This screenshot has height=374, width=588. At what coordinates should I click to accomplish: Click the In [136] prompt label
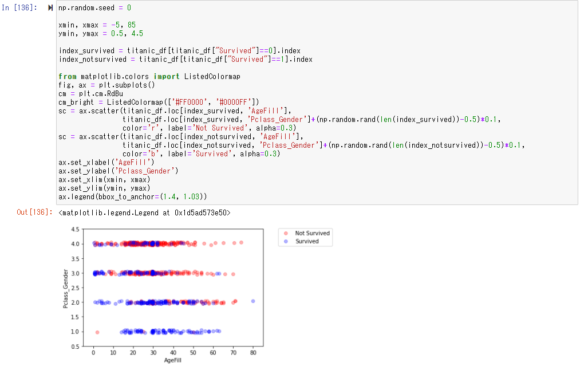(x=19, y=7)
